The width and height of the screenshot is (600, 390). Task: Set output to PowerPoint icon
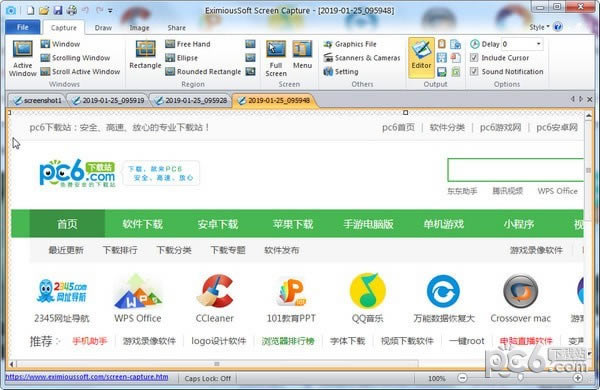coord(455,58)
